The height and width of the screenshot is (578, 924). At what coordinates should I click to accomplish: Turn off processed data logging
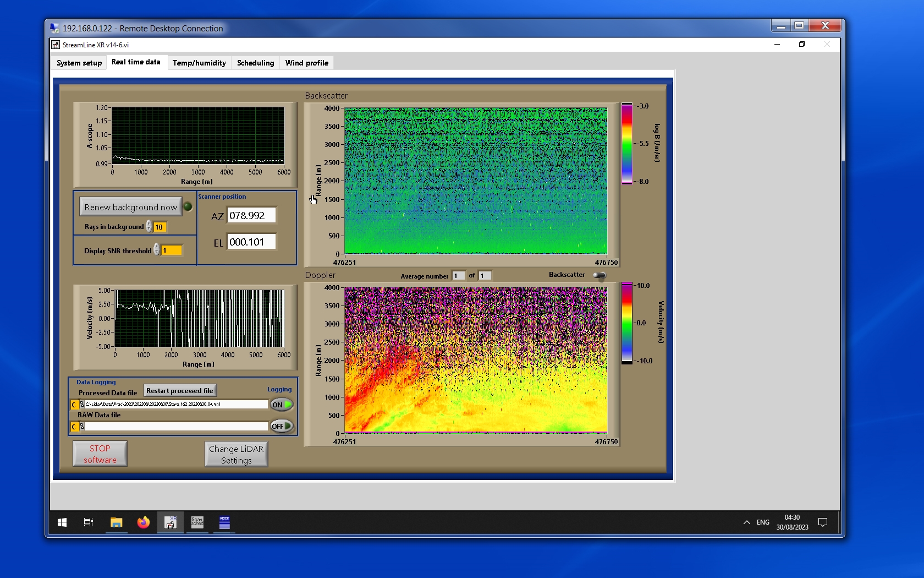tap(281, 405)
